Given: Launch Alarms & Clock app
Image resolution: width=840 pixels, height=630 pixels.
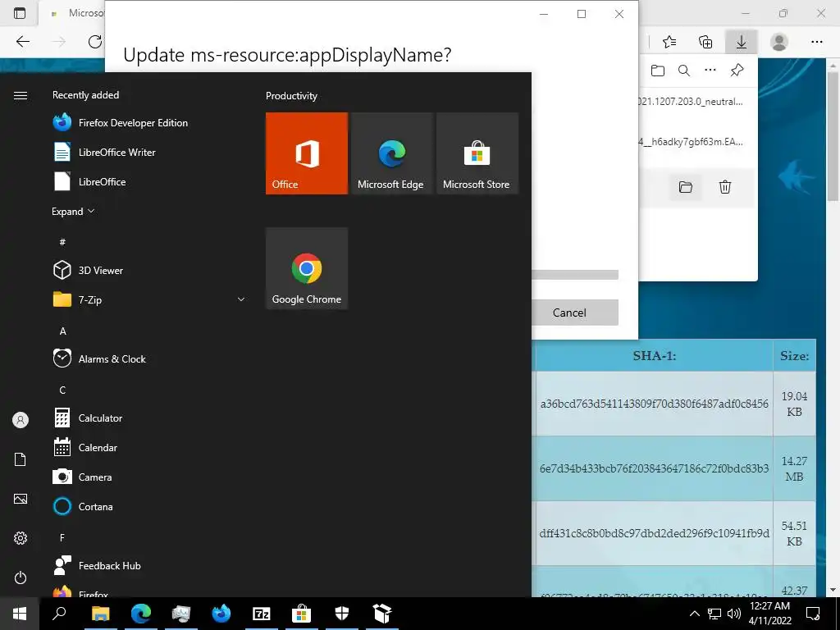Looking at the screenshot, I should pos(99,359).
